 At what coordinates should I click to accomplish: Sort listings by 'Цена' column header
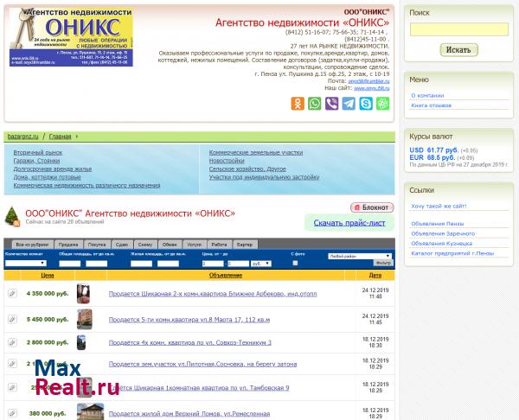coord(48,275)
